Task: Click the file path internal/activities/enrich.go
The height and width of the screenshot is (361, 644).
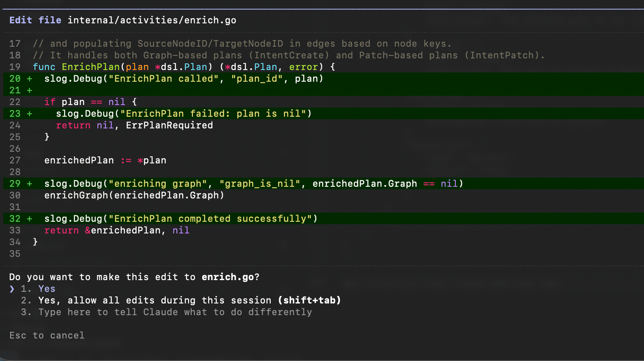Action: 152,20
